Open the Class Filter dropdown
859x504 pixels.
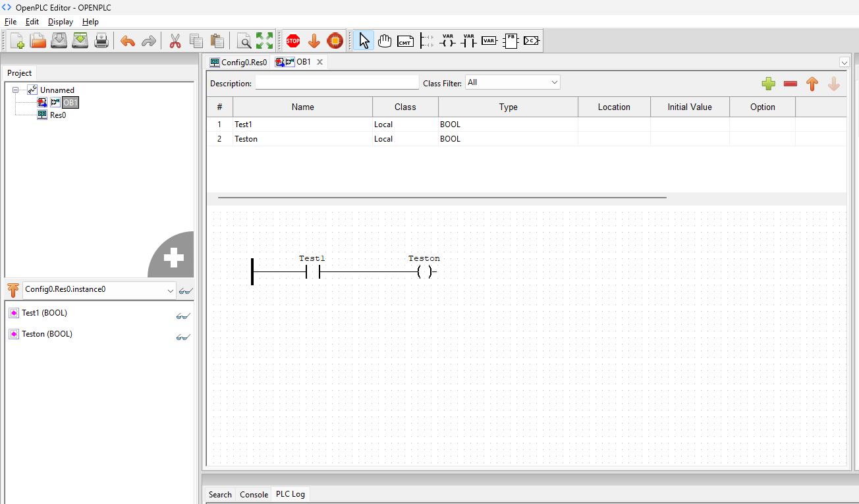pyautogui.click(x=513, y=82)
